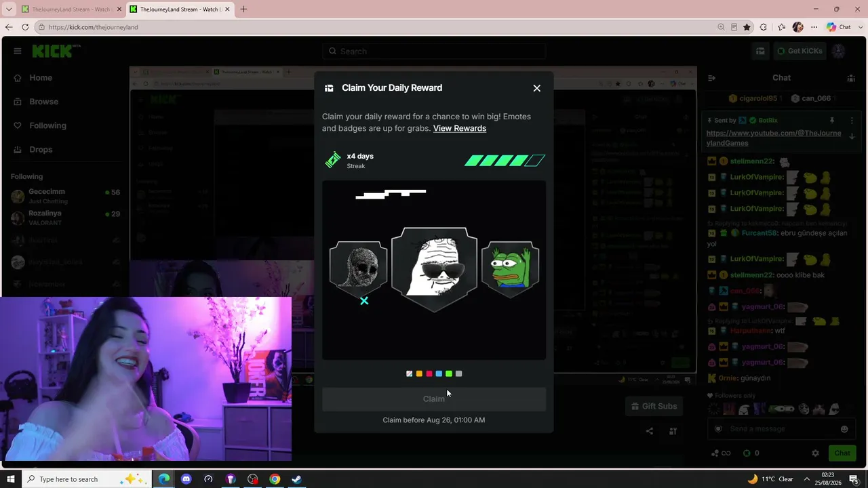Collapse the chat panel

711,78
